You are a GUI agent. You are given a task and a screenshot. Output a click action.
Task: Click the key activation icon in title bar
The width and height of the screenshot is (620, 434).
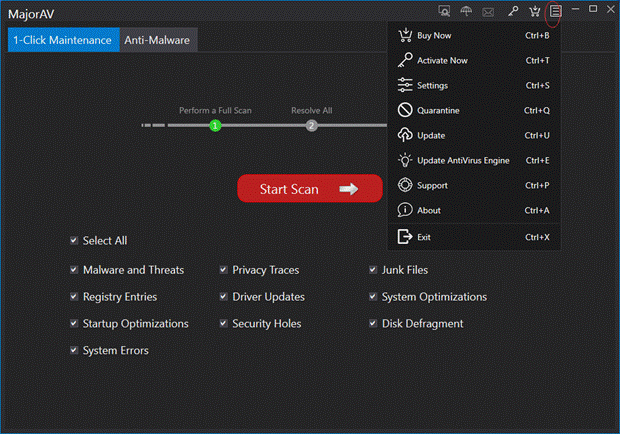click(x=513, y=11)
